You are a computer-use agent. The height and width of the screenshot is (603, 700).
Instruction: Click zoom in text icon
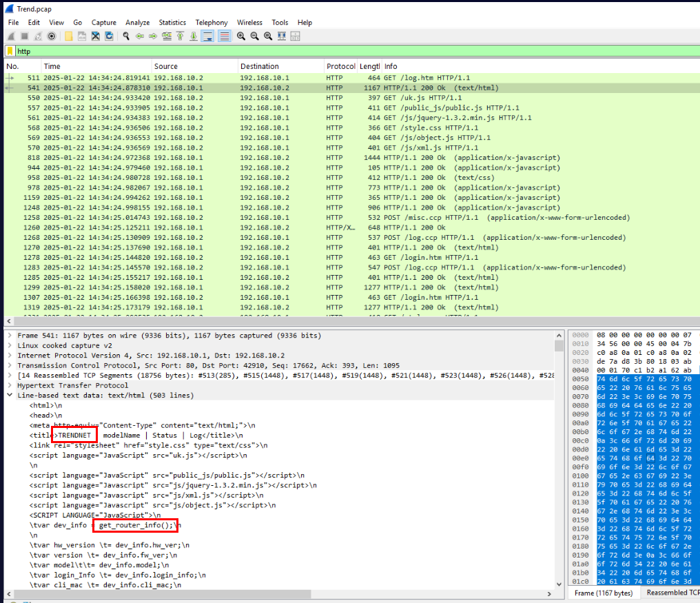click(241, 36)
